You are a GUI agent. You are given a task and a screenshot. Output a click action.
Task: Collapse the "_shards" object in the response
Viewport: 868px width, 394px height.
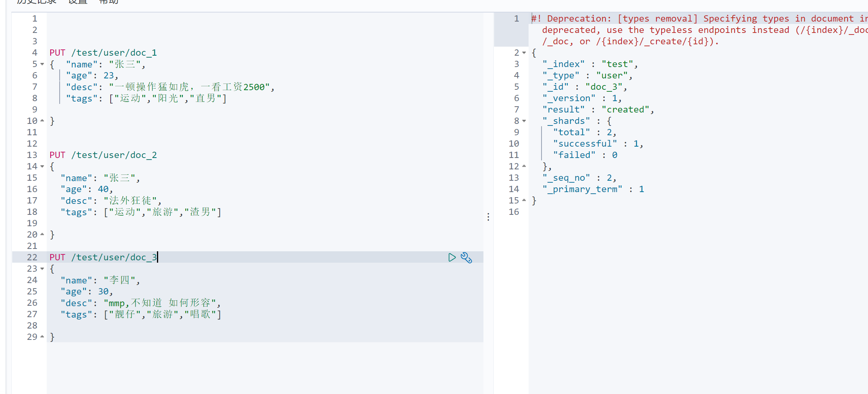524,121
